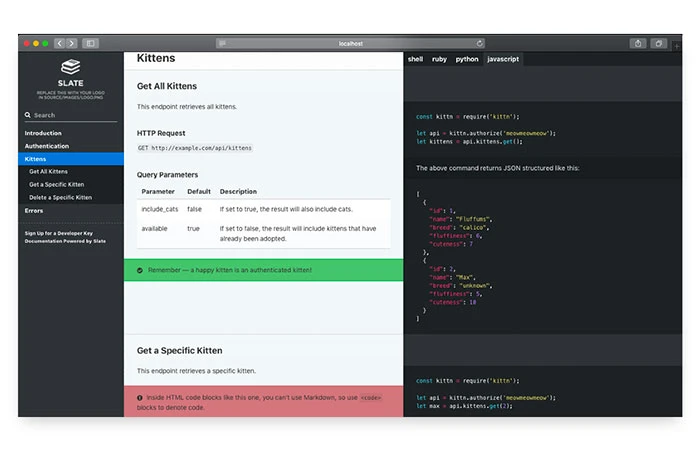The height and width of the screenshot is (470, 700).
Task: Open the Introduction section
Action: tap(43, 133)
